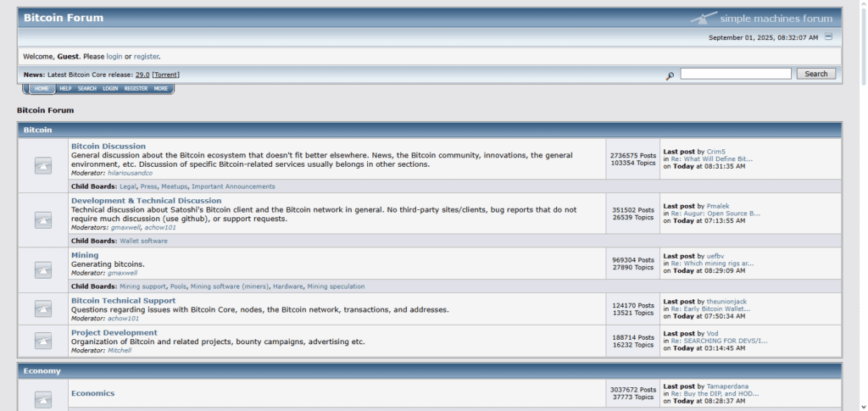Screen dimensions: 868x411
Task: Click the Project Development board icon
Action: [x=43, y=341]
